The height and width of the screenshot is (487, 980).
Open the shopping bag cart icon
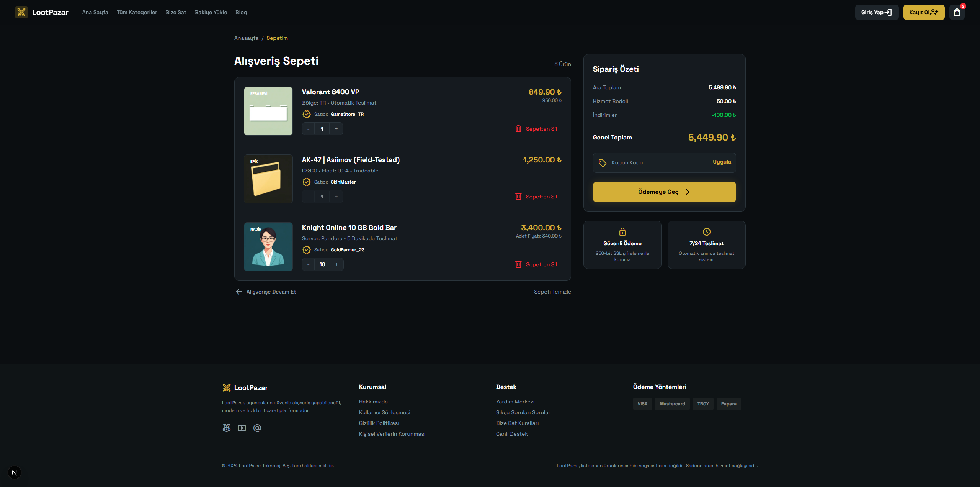[x=957, y=12]
